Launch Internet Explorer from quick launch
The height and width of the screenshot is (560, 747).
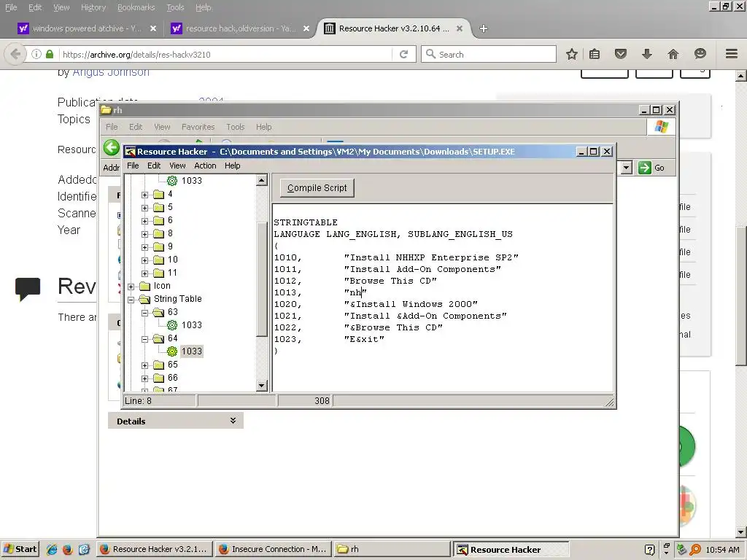click(52, 550)
